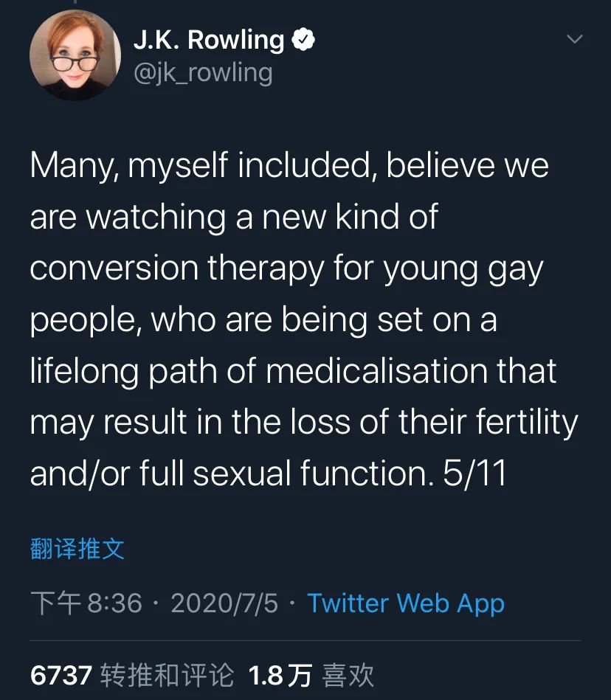Viewport: 611px width, 700px height.
Task: Click the verified badge checkmark
Action: 304,40
